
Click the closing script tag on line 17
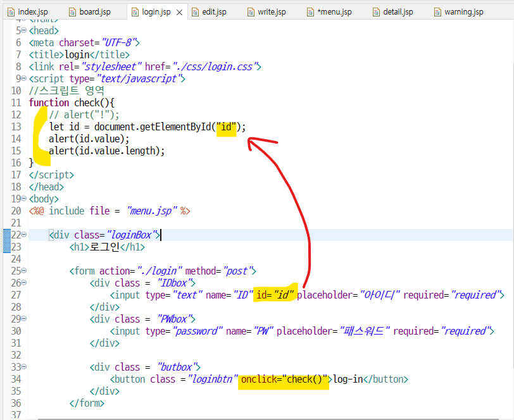(x=51, y=175)
